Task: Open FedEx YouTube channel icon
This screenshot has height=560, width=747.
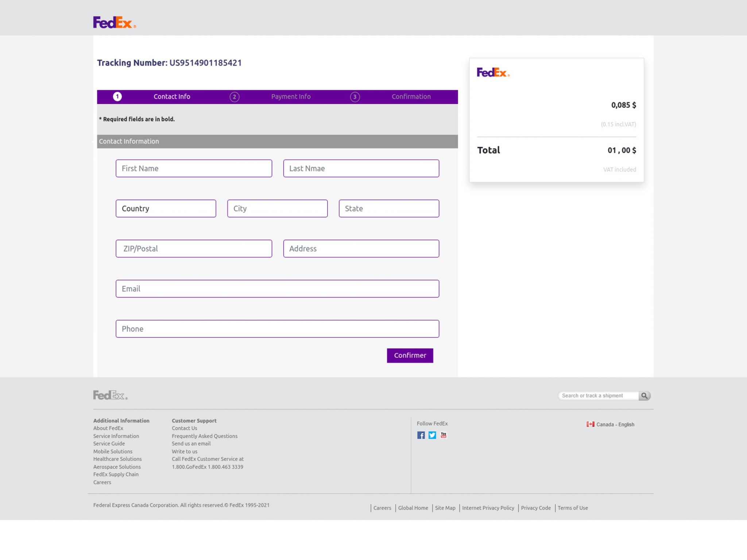Action: [444, 435]
